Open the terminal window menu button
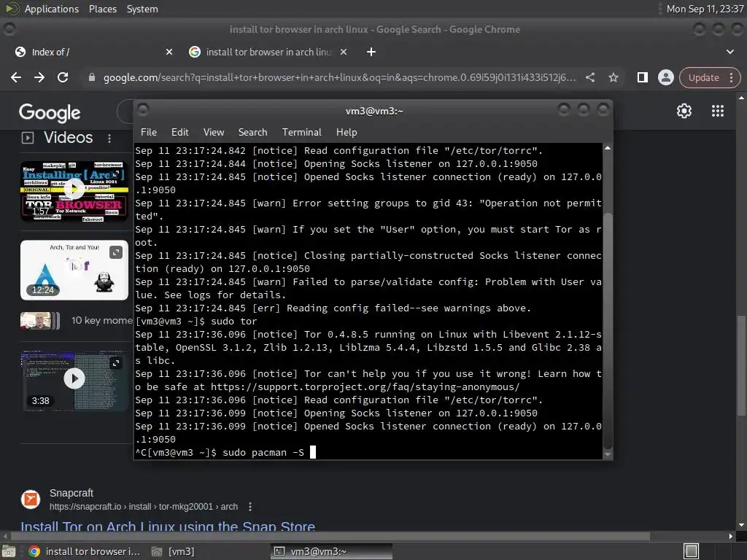This screenshot has height=560, width=747. [x=143, y=110]
